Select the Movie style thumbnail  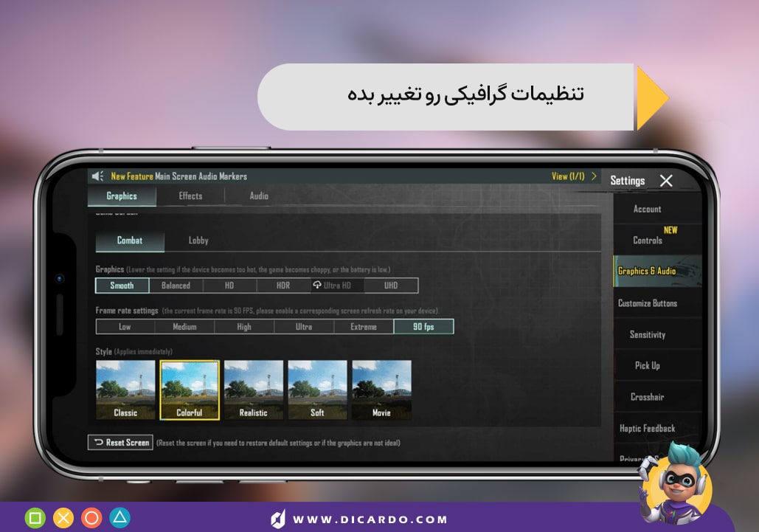[x=381, y=389]
